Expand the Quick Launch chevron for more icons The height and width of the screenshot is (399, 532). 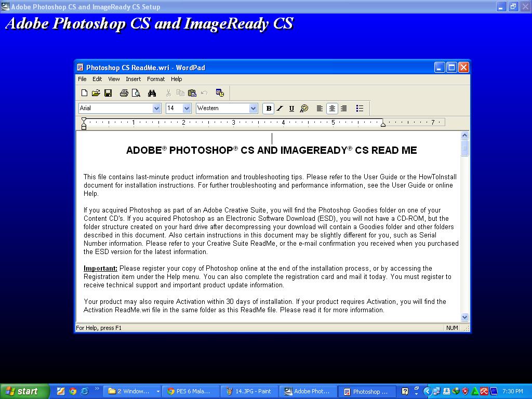point(97,389)
